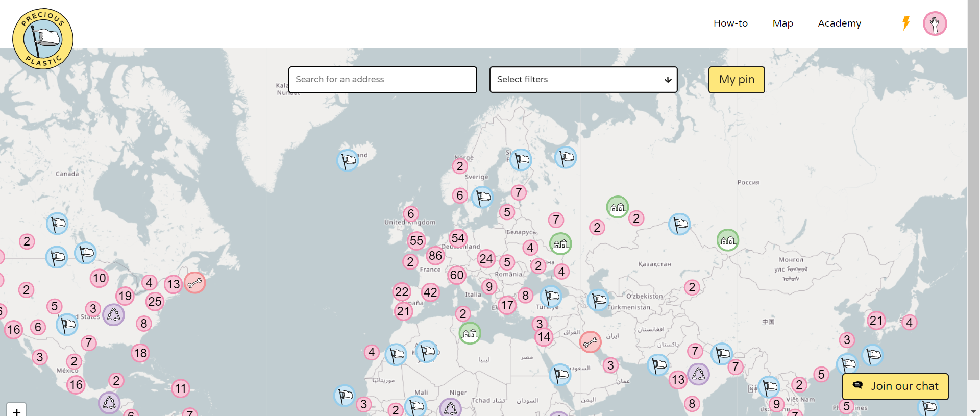
Task: Expand the cluster of 22 pins in Spain
Action: [x=402, y=292]
